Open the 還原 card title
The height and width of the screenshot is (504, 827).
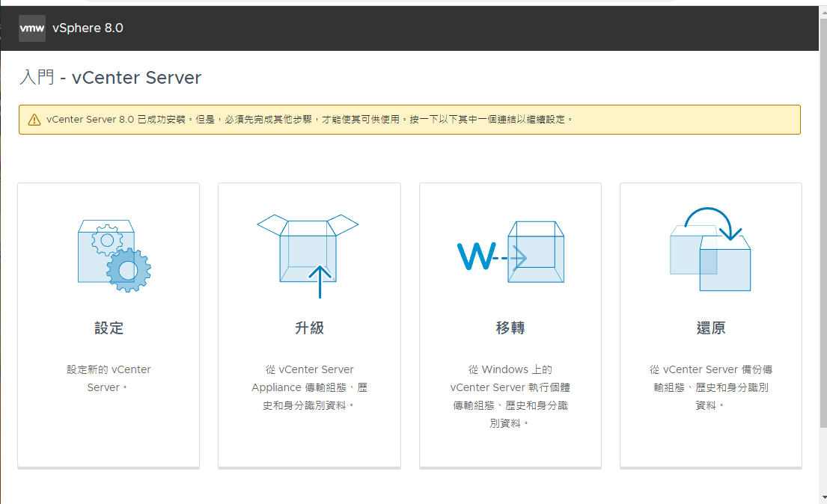(711, 328)
